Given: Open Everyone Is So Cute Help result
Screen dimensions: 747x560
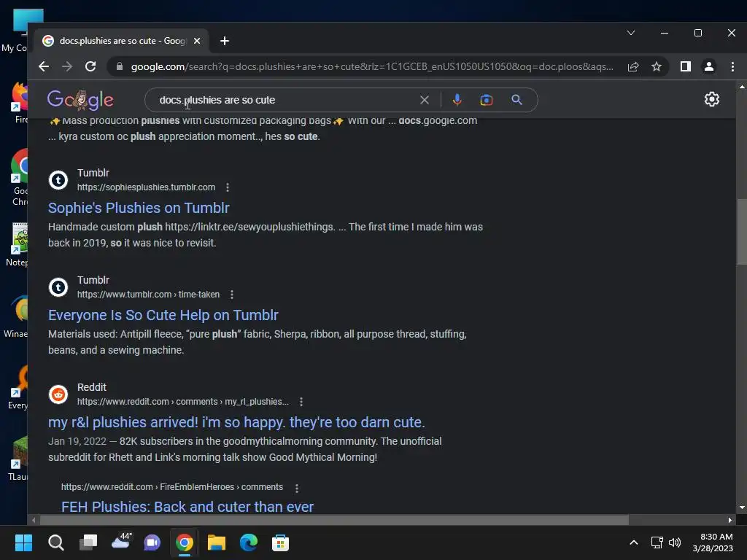Looking at the screenshot, I should pos(163,315).
